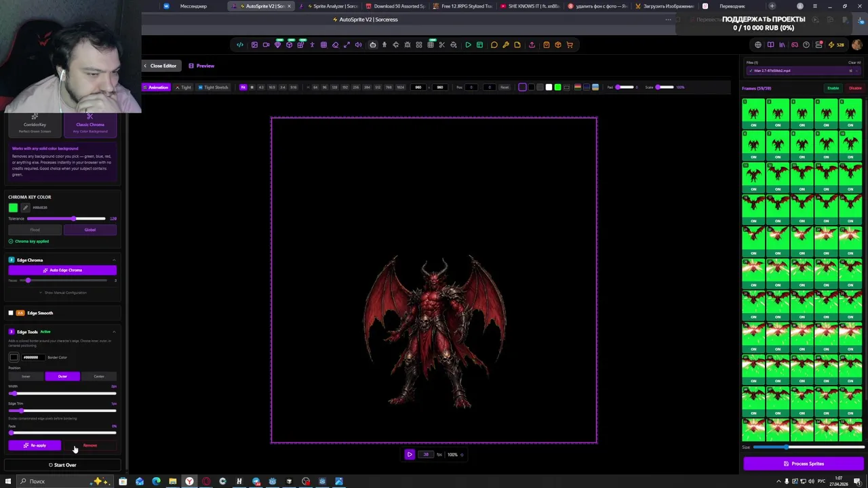868x488 pixels.
Task: Open the pink gamepad icon
Action: (794, 45)
